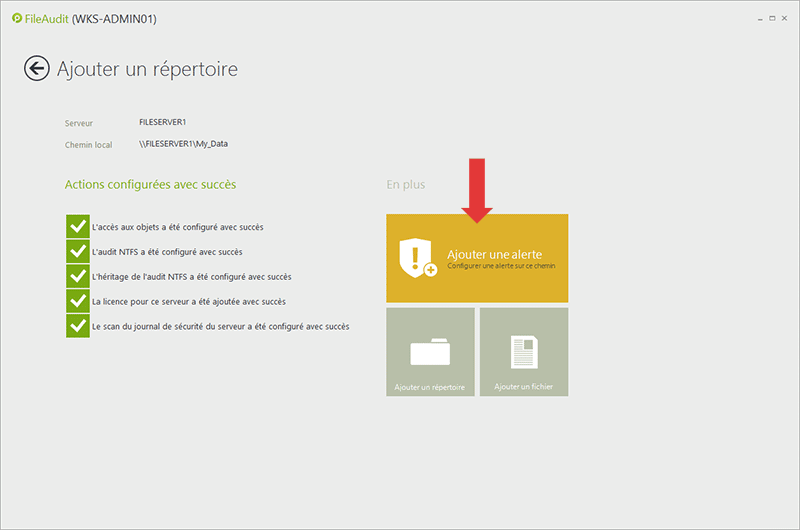Click the 'Actions configurées avec succès' heading
Viewport: 800px width, 530px height.
pyautogui.click(x=150, y=185)
